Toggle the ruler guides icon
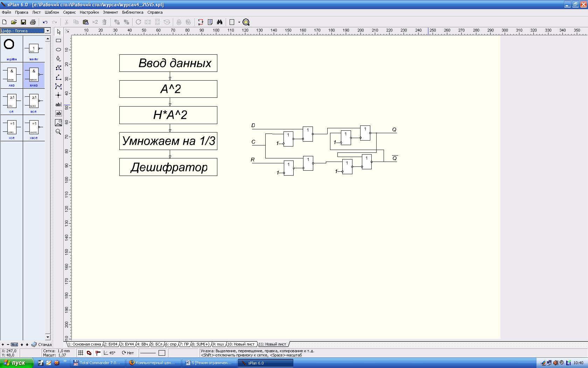The width and height of the screenshot is (588, 368). pos(98,353)
